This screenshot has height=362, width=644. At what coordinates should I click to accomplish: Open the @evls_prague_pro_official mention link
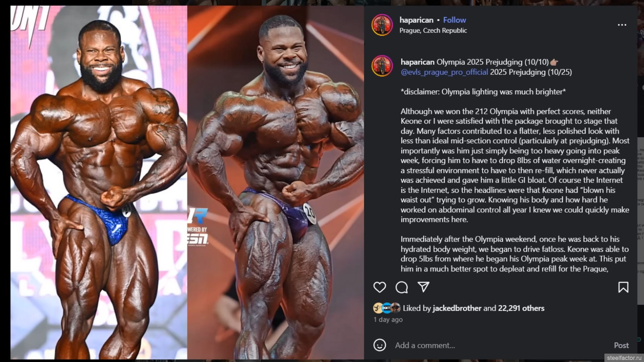pos(444,72)
